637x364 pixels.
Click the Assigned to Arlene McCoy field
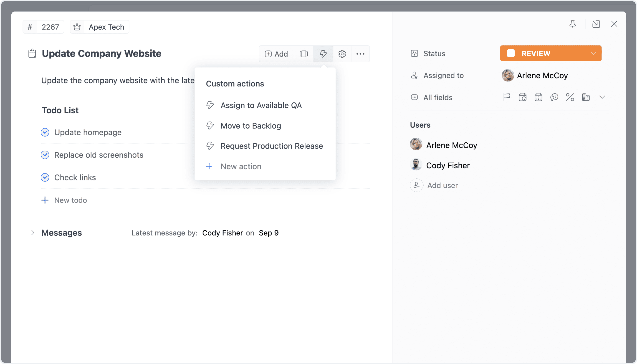tap(535, 76)
